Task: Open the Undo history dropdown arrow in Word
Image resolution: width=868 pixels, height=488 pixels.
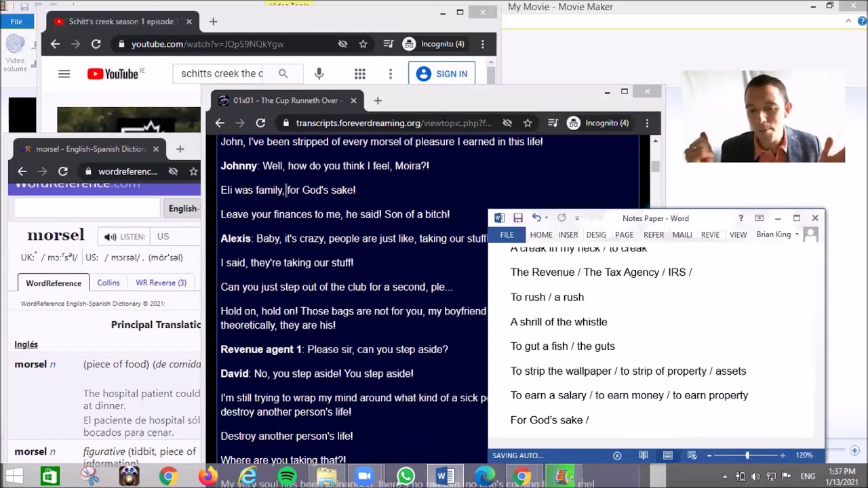Action: point(546,218)
